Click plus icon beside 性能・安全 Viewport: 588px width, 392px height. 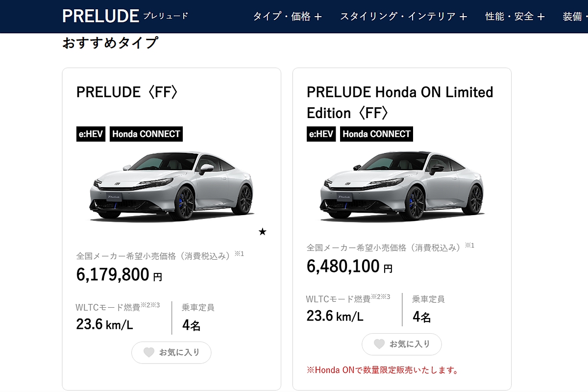tap(541, 17)
